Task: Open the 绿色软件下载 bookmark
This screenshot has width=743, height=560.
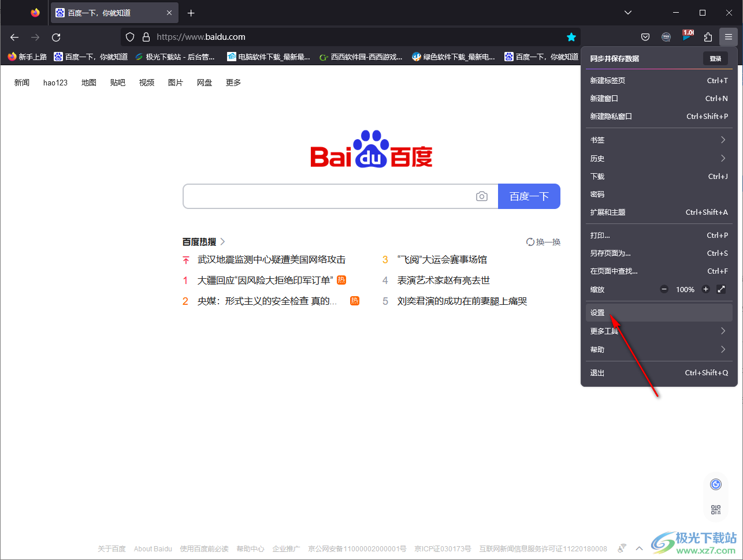Action: (454, 57)
